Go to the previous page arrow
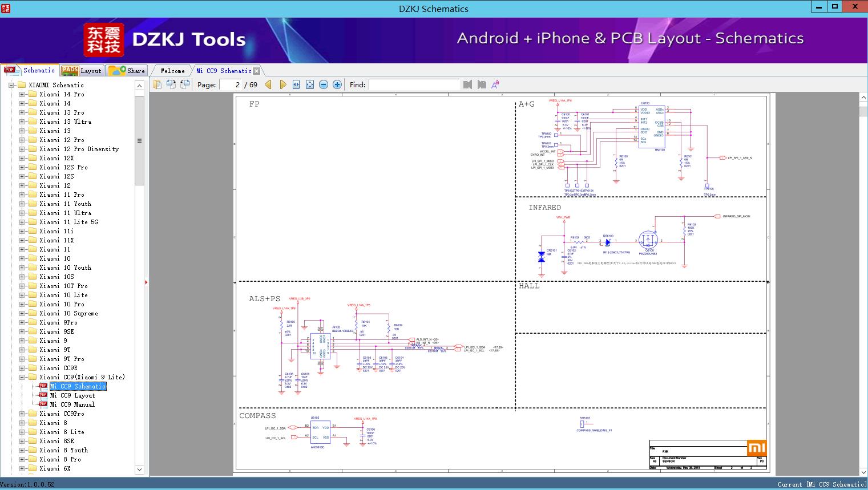Viewport: 868px width, 490px height. 268,84
